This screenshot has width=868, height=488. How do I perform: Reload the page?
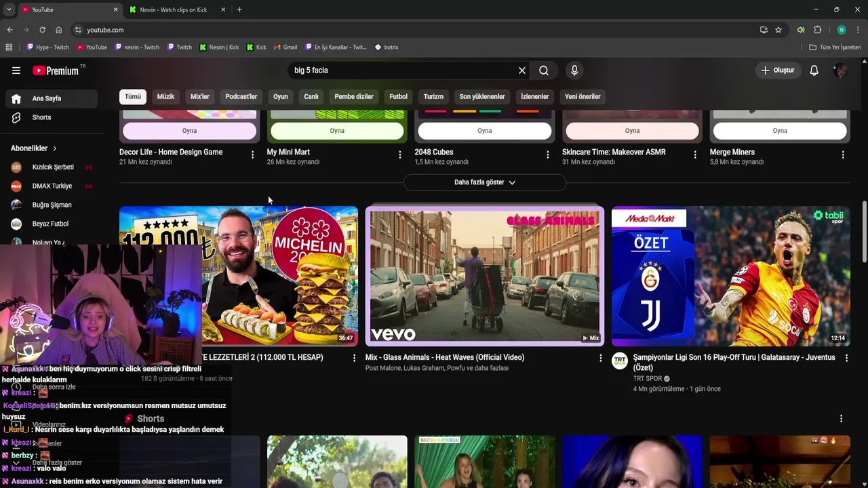42,30
